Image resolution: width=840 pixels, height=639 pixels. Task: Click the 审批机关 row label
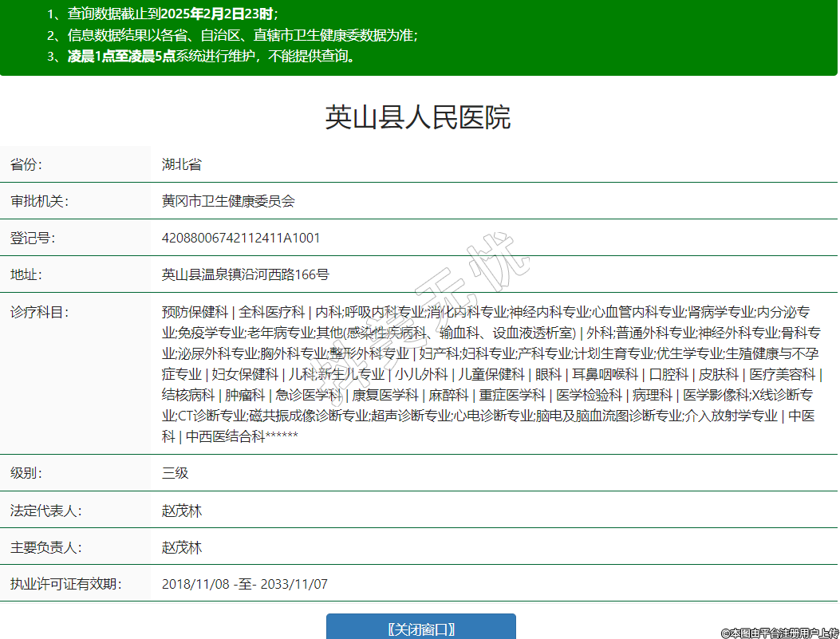tap(39, 201)
